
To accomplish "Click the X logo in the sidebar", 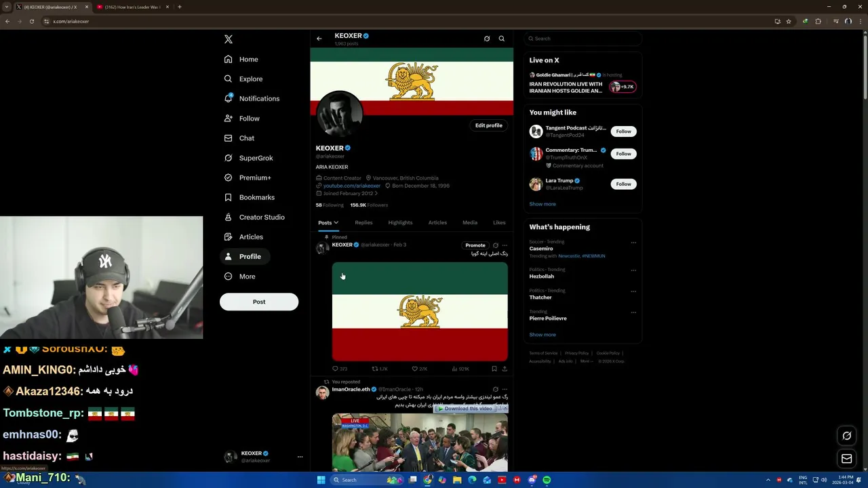I will coord(229,39).
